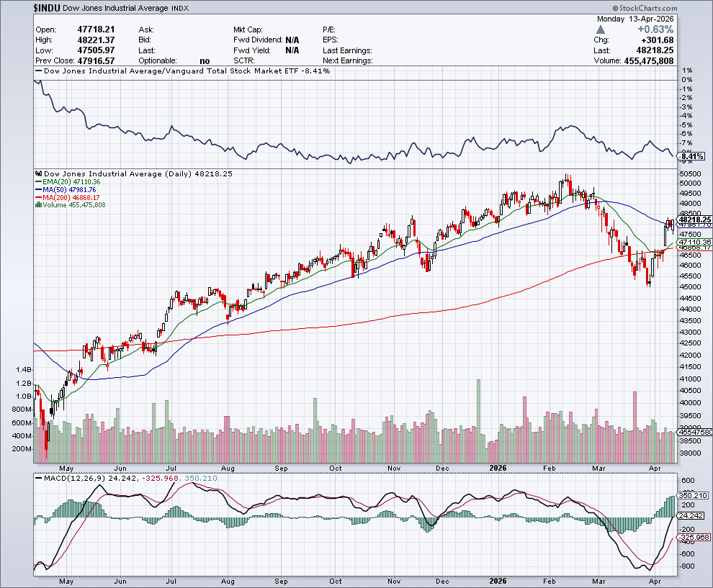This screenshot has height=588, width=713.
Task: Click the up-triangle change indicator icon
Action: point(601,30)
